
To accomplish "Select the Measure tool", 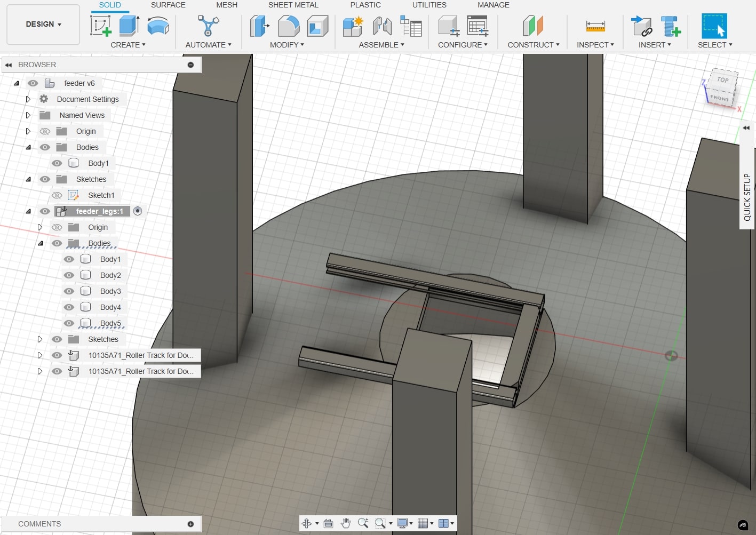I will point(595,26).
